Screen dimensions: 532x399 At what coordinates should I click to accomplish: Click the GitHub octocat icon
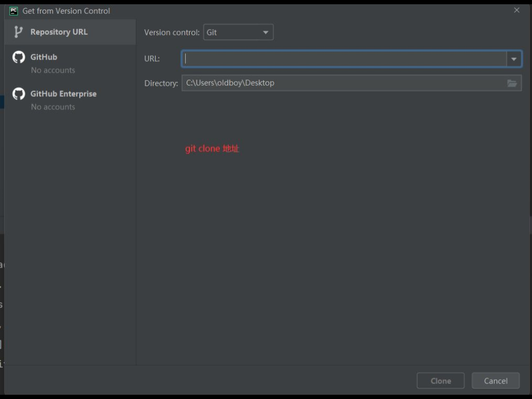point(19,57)
